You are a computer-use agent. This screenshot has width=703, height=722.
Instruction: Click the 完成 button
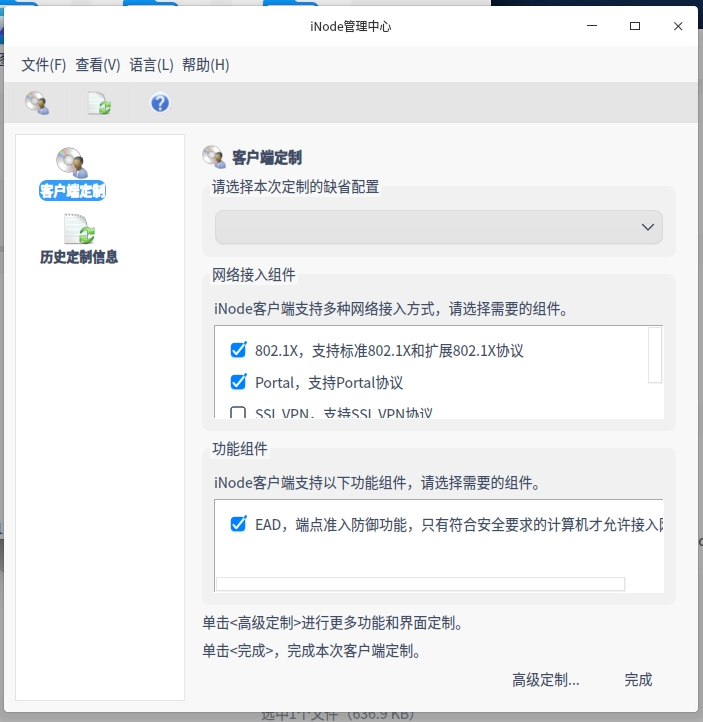point(638,680)
